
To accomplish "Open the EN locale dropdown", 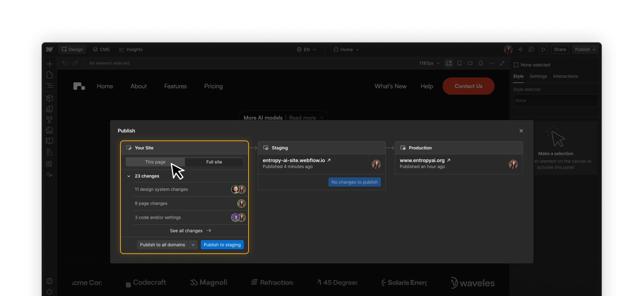I will [x=307, y=49].
